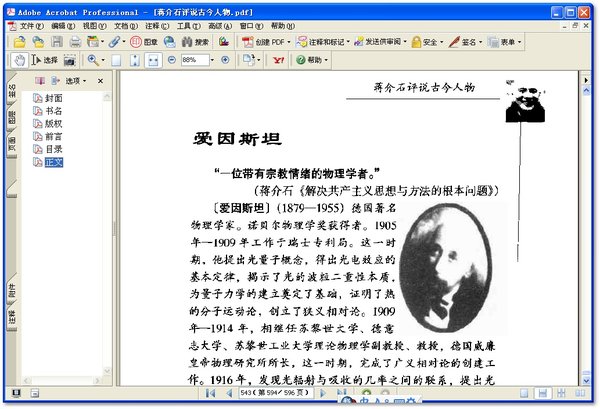Click the rotate page view icon
The width and height of the screenshot is (600, 409).
point(248,60)
